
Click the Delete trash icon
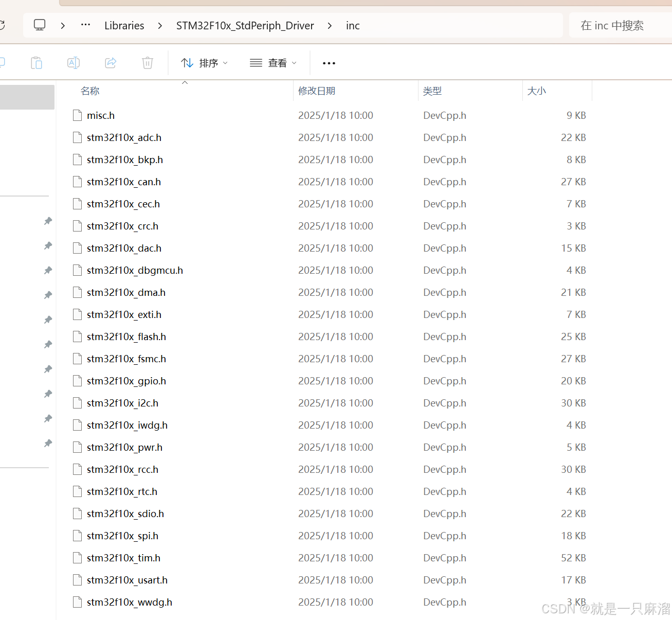pos(148,63)
